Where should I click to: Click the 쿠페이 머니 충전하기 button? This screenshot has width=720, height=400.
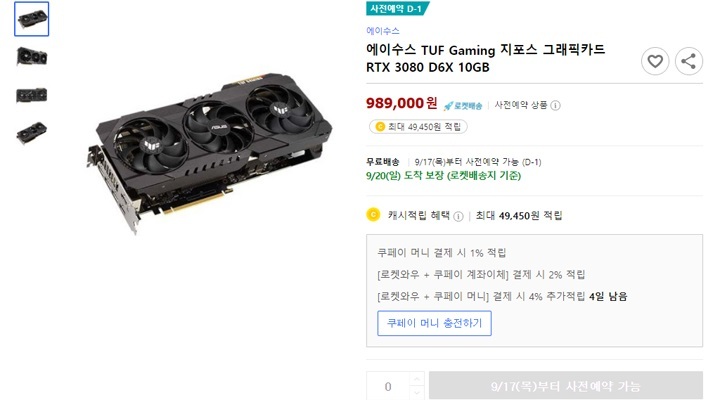[434, 323]
